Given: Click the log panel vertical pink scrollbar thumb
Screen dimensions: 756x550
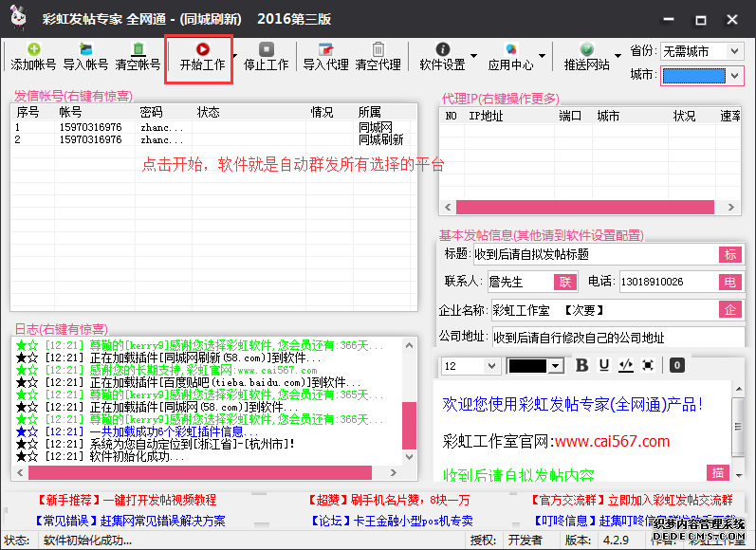Looking at the screenshot, I should click(x=410, y=426).
